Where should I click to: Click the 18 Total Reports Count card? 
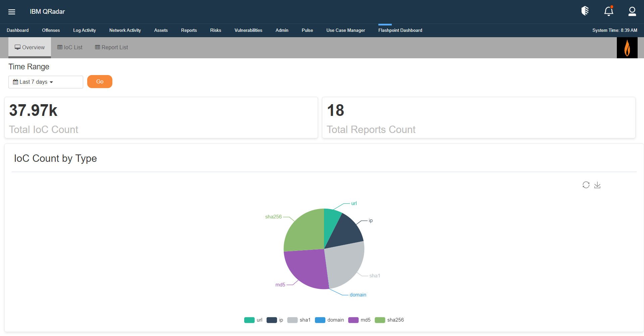coord(479,118)
